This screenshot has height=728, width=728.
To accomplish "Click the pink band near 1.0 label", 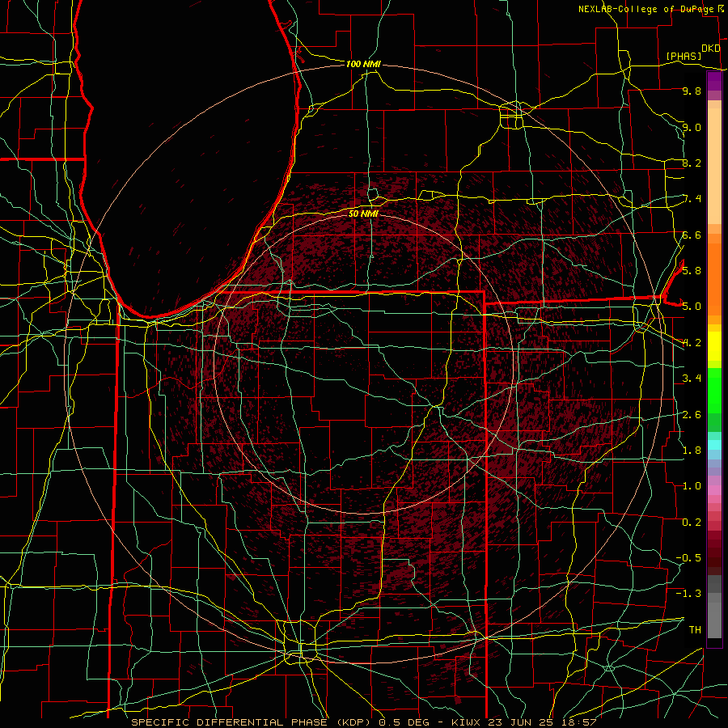I will coord(714,490).
